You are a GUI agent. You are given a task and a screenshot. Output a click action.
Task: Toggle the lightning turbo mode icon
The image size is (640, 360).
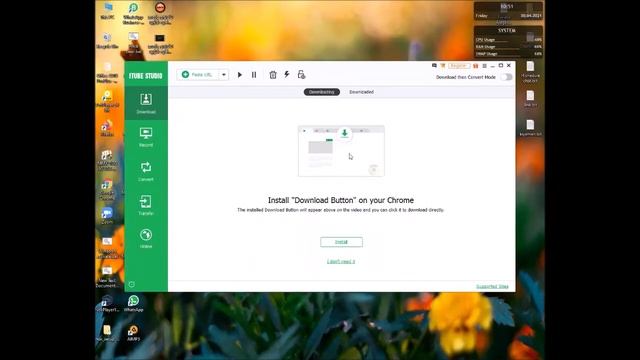[287, 74]
